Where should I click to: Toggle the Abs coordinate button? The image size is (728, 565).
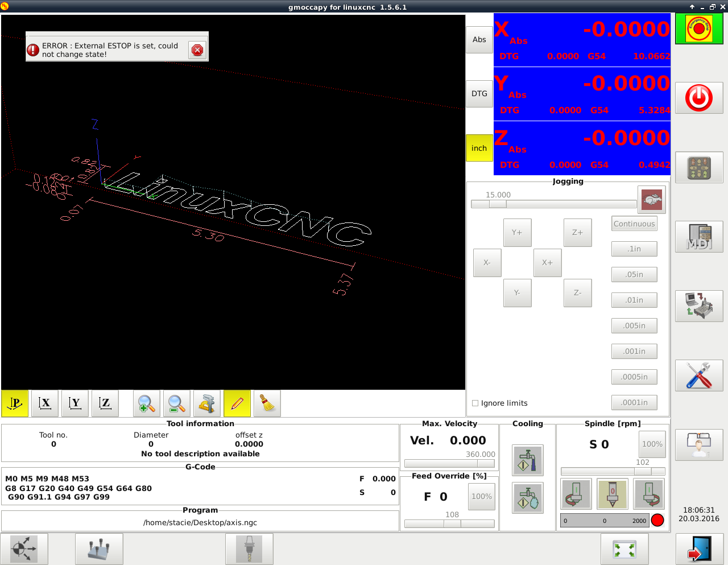click(479, 40)
